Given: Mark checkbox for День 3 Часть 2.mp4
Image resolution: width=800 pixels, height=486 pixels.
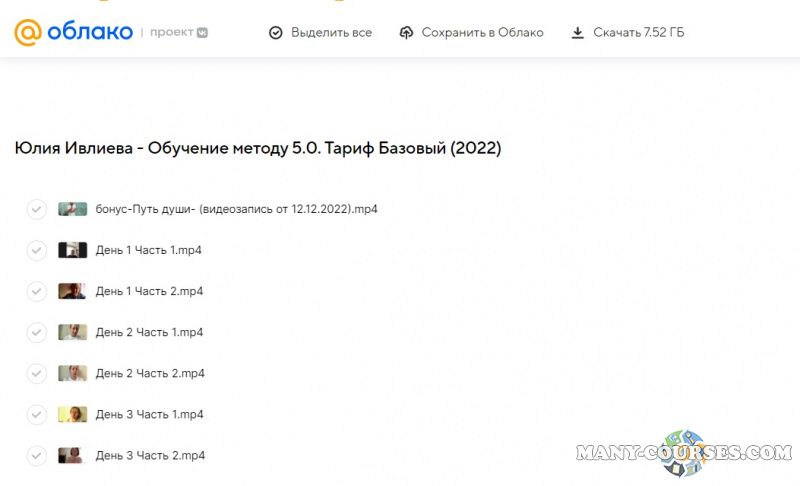Looking at the screenshot, I should pos(37,455).
